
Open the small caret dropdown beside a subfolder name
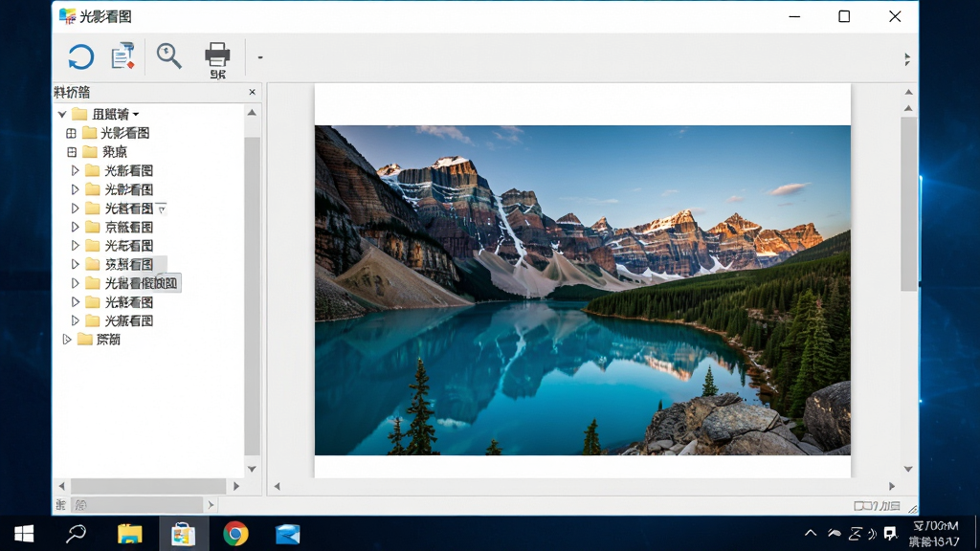click(161, 209)
